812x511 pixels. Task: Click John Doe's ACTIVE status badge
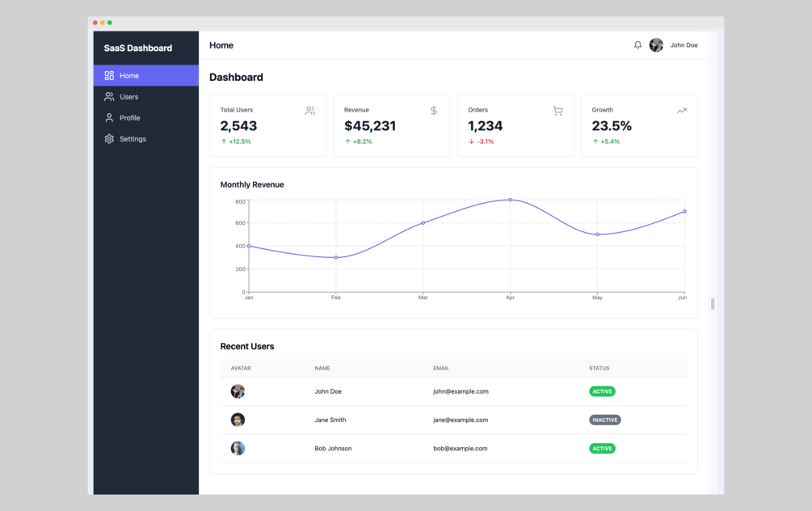pos(602,391)
